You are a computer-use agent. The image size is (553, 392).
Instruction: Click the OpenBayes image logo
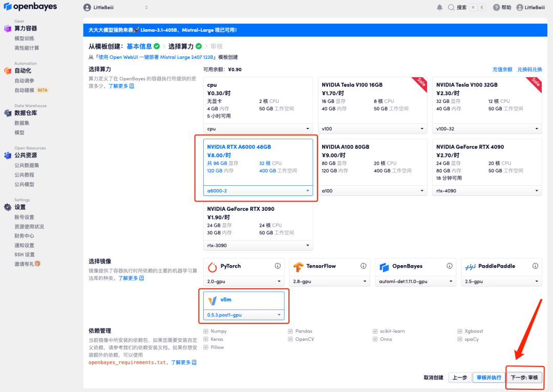[x=384, y=267]
